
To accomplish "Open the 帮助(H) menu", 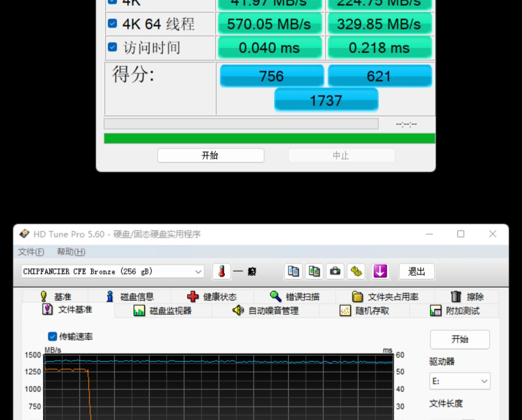I will coord(71,252).
